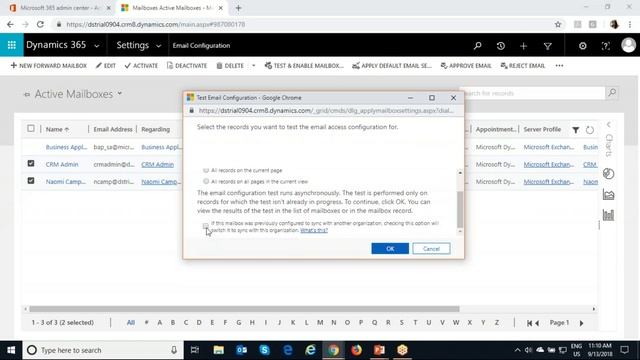Screen dimensions: 640x360
Task: Click the Edit command
Action: coord(106,66)
